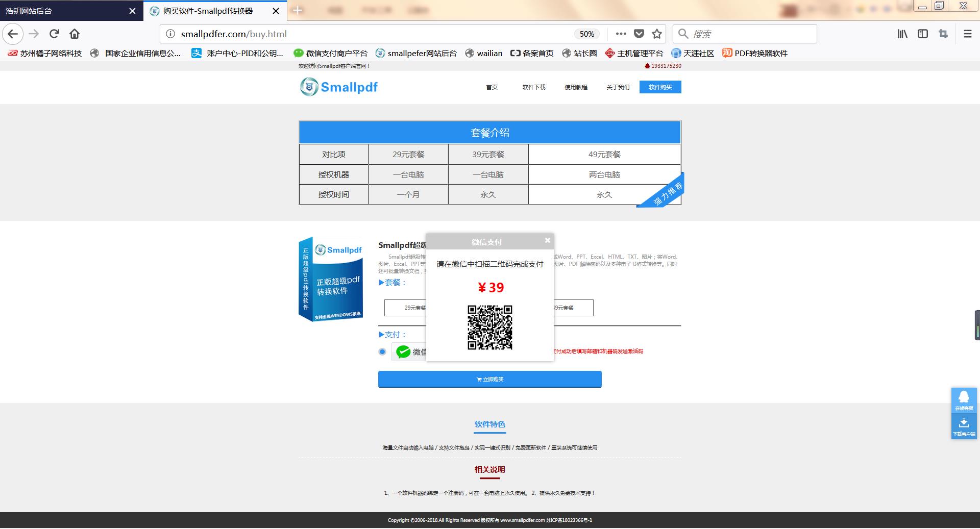Toggle the bookmark star in address bar
The image size is (980, 529).
tap(657, 34)
